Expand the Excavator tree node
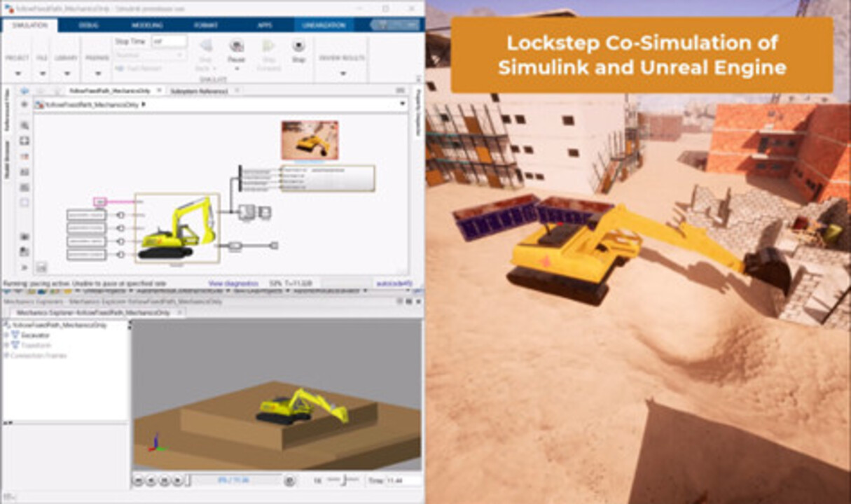This screenshot has height=504, width=851. (x=6, y=335)
